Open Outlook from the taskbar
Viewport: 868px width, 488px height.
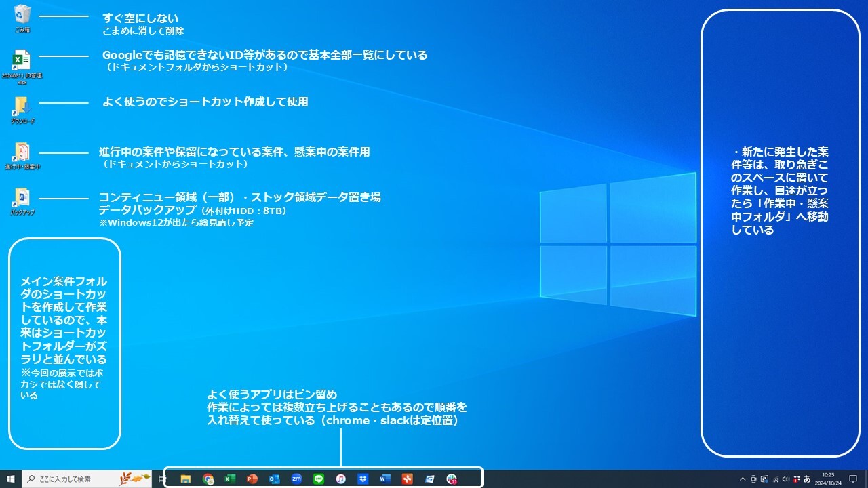(x=275, y=479)
